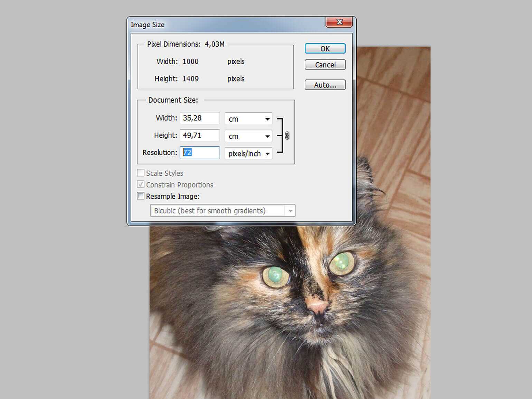The image size is (532, 399).
Task: Click the constrain proportions chain link icon
Action: coord(287,136)
